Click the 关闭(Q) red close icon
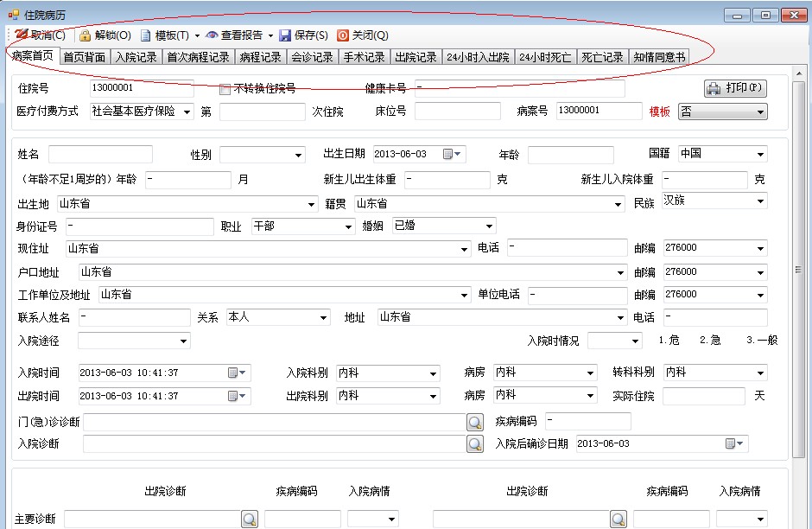Image resolution: width=812 pixels, height=529 pixels. coord(343,35)
